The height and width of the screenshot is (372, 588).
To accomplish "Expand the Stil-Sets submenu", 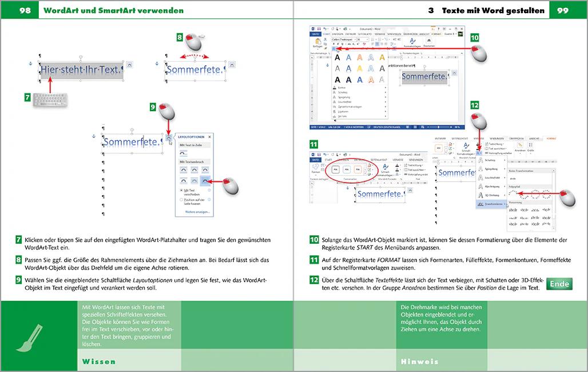I will click(x=359, y=116).
